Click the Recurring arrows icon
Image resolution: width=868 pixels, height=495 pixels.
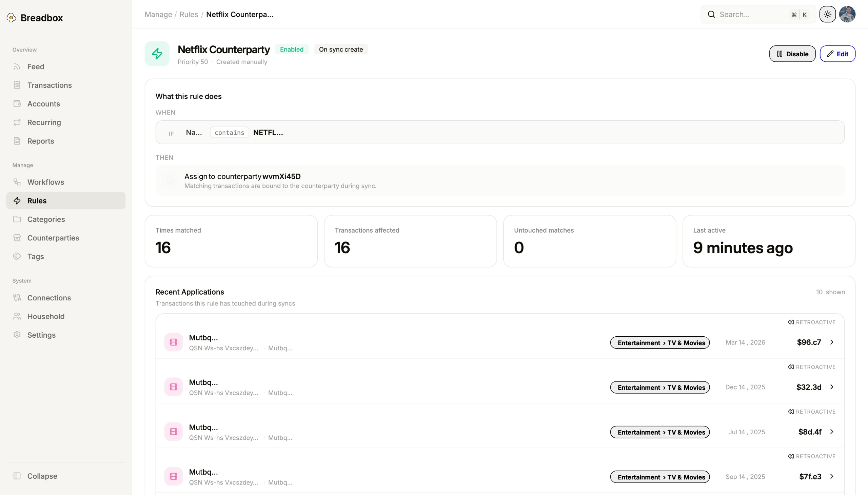pos(17,122)
